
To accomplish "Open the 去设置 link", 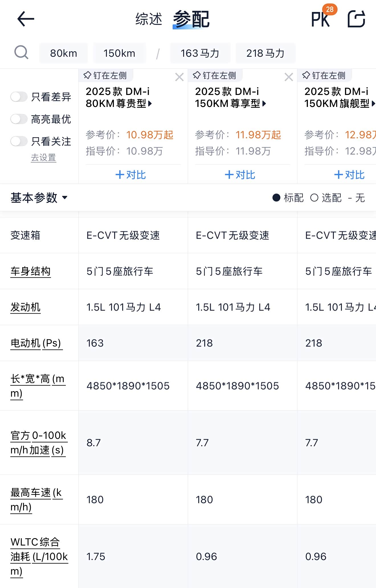I will [x=44, y=158].
